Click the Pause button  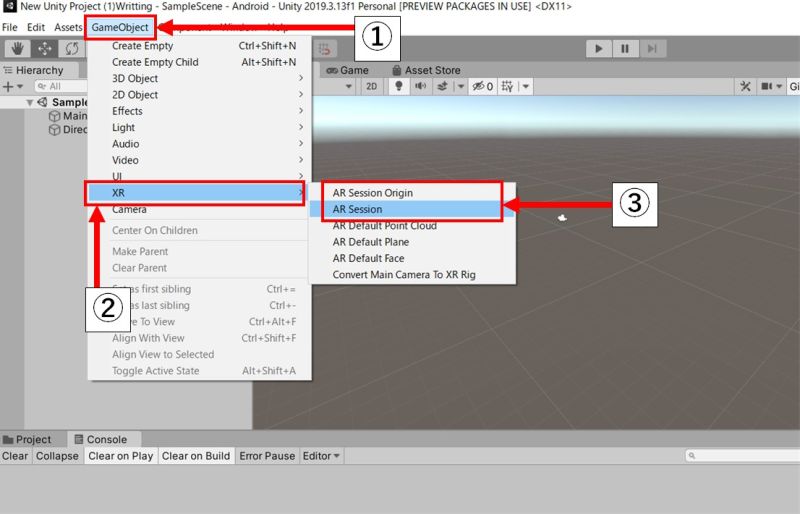624,48
